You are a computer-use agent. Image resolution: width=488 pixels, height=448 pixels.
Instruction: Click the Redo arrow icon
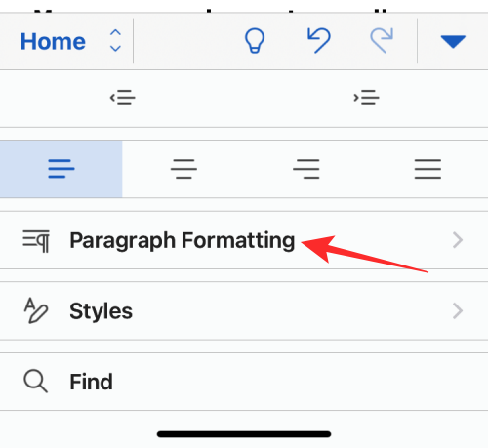pos(382,40)
